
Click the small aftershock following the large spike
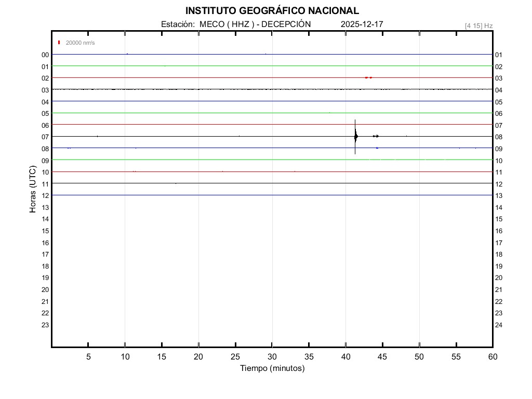(x=376, y=136)
